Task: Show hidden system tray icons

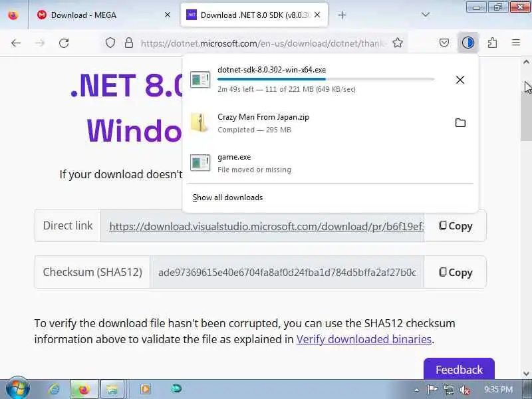Action: (x=417, y=390)
